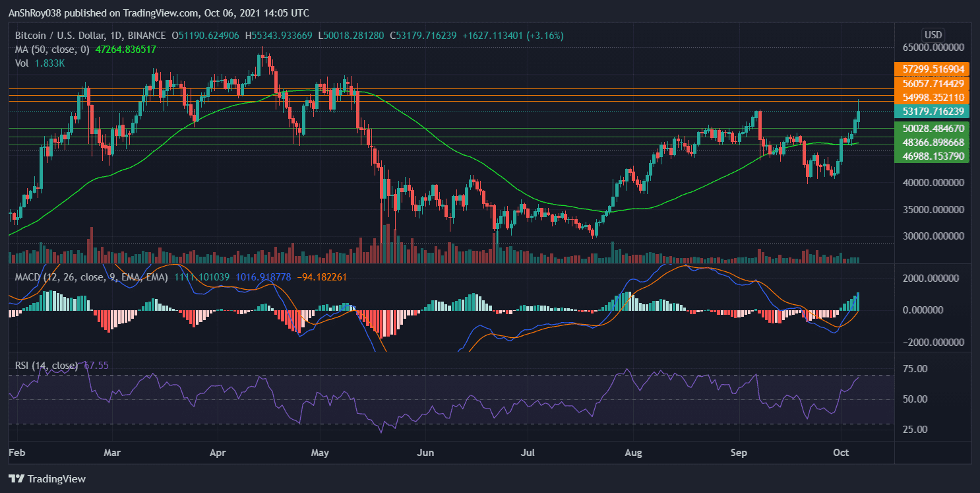Viewport: 980px width, 493px height.
Task: Click the green 46988.153790 price label
Action: coord(931,156)
